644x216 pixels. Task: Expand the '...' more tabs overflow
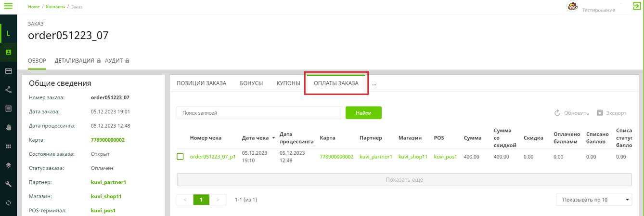click(x=374, y=83)
